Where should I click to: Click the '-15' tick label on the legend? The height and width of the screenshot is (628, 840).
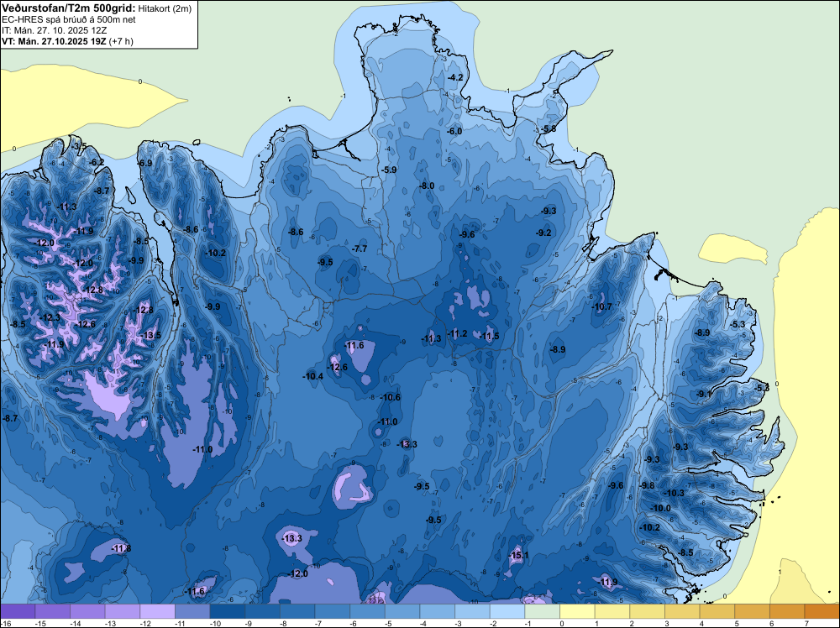(x=40, y=624)
